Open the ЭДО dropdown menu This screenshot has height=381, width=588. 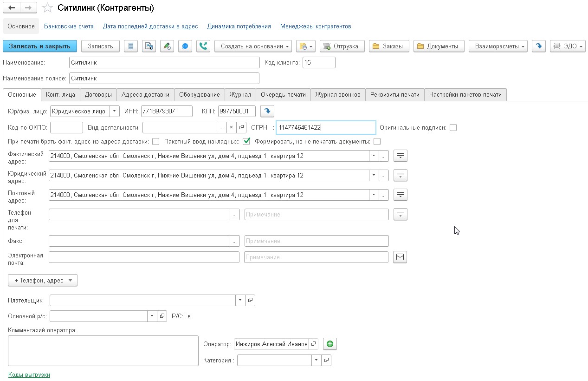click(568, 46)
